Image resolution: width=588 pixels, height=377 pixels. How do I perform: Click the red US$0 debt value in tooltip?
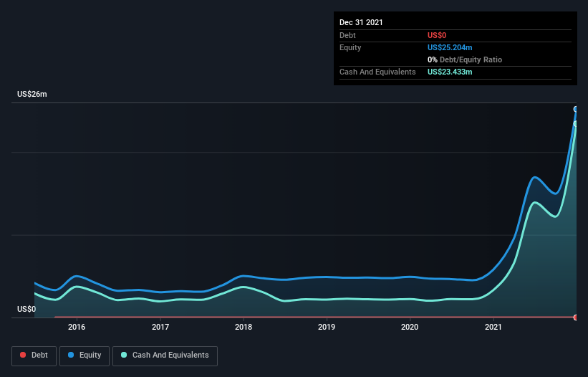pos(437,35)
